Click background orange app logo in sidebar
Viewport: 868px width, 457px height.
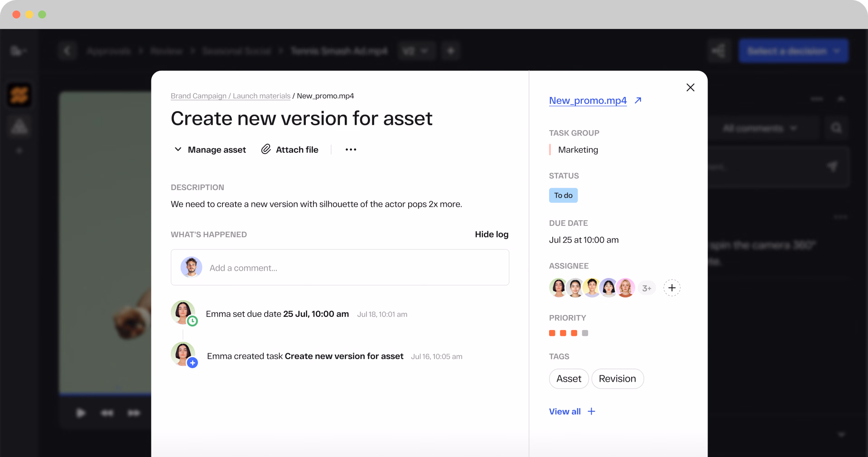(19, 95)
